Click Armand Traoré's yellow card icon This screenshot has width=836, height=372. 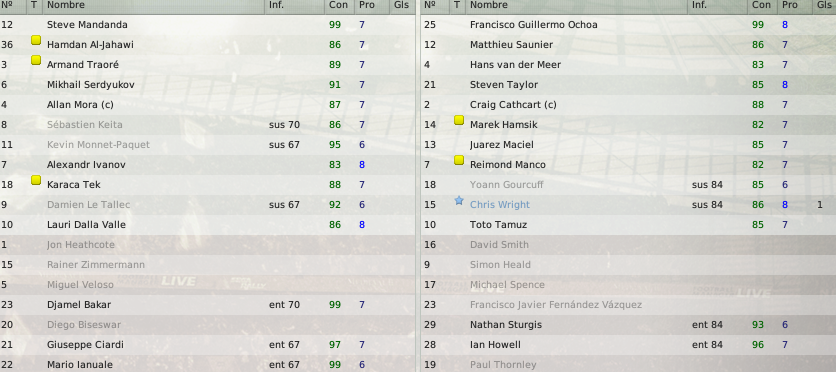coord(36,60)
